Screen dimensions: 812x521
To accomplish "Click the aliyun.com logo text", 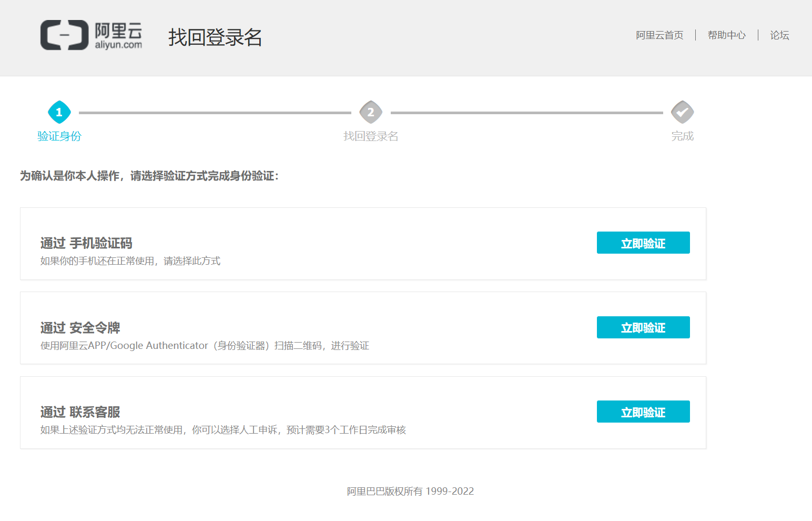I will click(x=118, y=45).
